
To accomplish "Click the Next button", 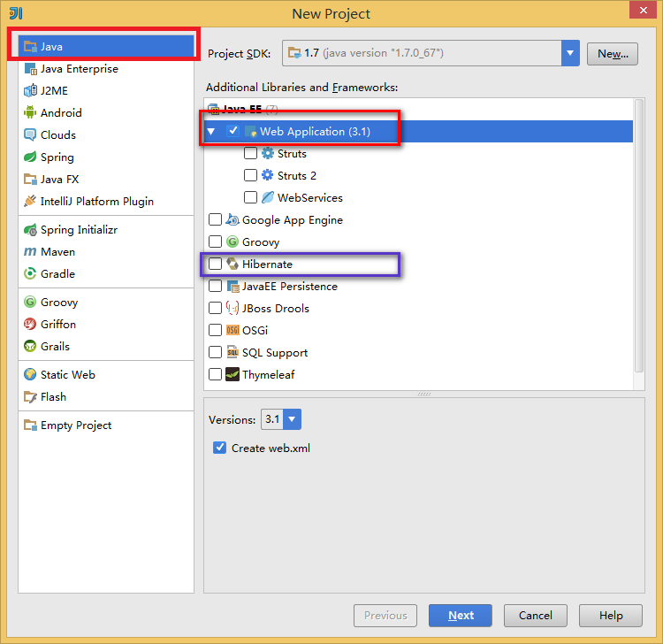I will tap(460, 615).
